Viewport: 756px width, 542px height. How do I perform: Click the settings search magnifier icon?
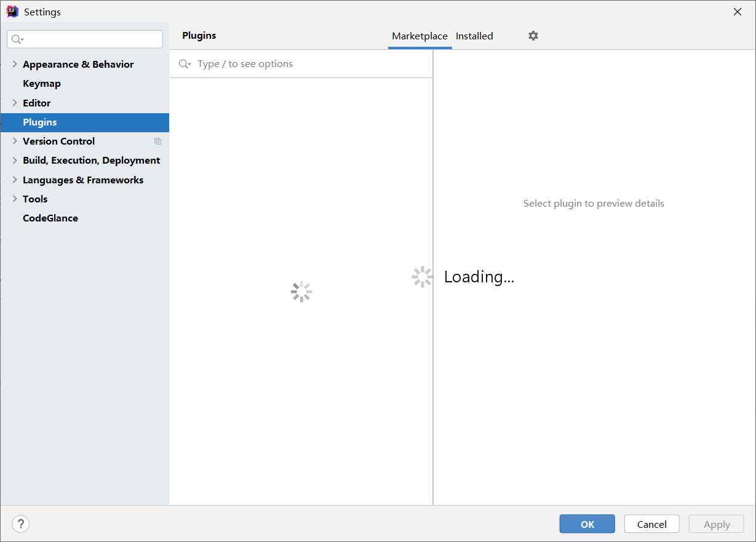pyautogui.click(x=17, y=39)
